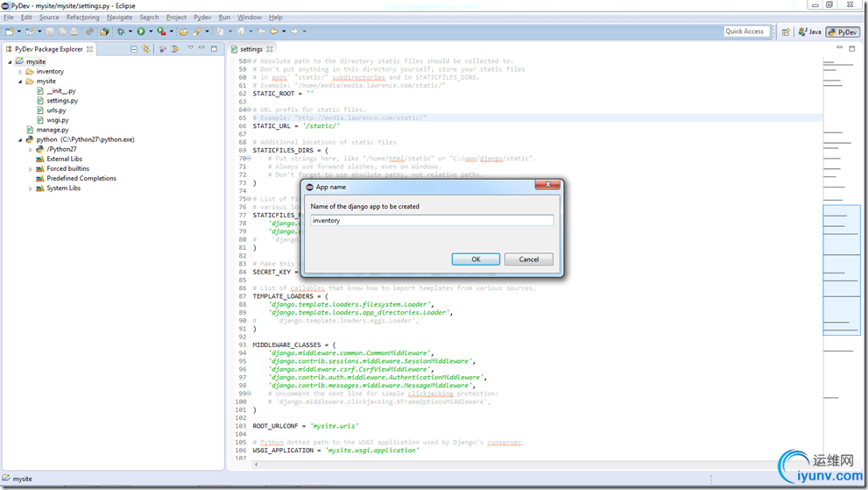The image size is (868, 490).
Task: Collapse the python interpreter node
Action: tap(20, 139)
